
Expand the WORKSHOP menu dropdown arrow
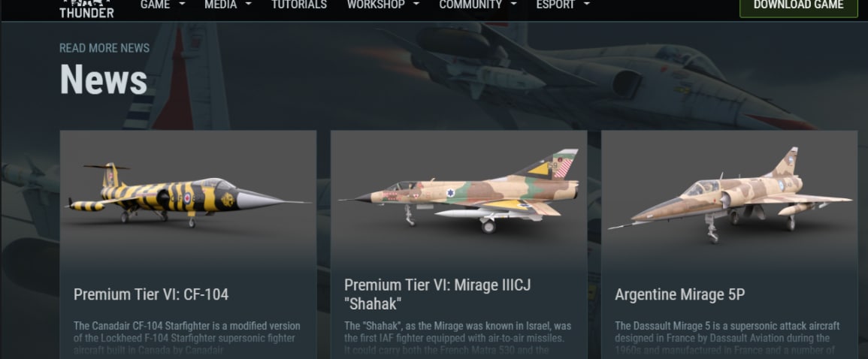[416, 5]
